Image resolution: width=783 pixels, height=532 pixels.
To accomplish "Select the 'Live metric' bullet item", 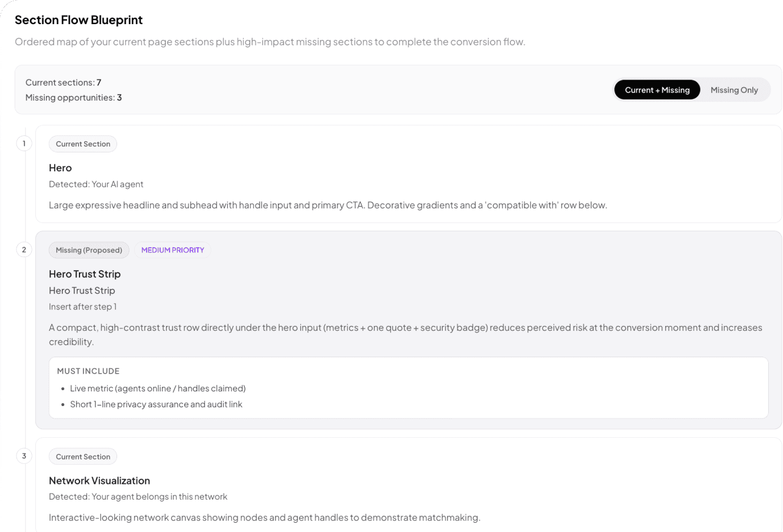I will coord(158,388).
